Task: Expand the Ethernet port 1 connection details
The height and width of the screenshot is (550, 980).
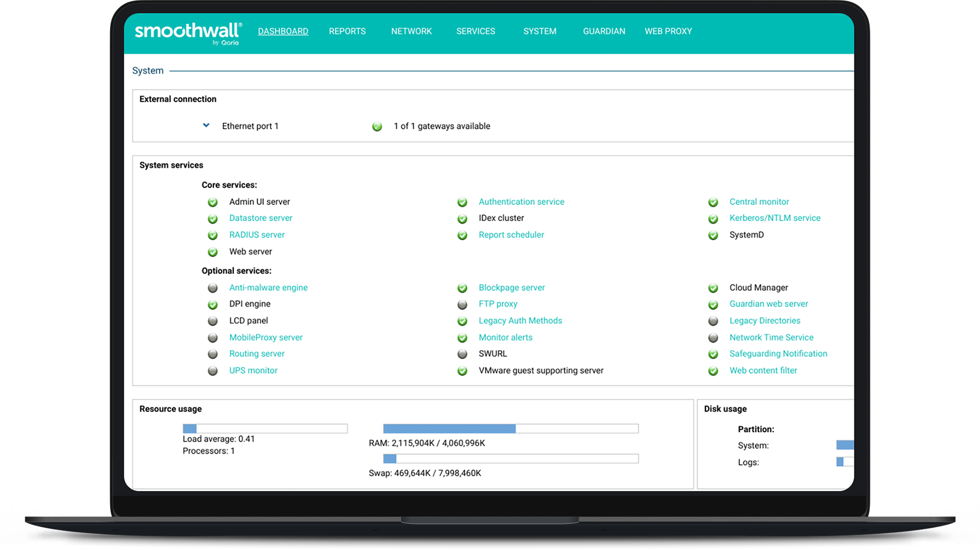Action: 206,125
